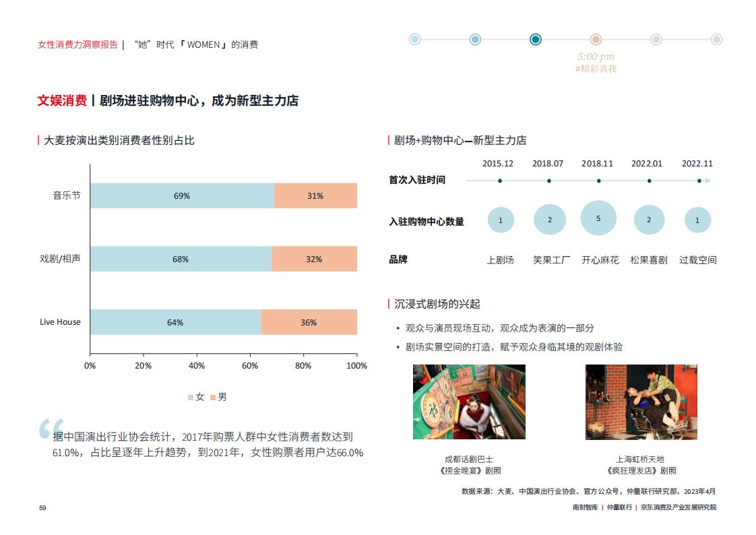This screenshot has width=756, height=535.
Task: Click the 68% bar for 戏剧/相声
Action: (181, 259)
